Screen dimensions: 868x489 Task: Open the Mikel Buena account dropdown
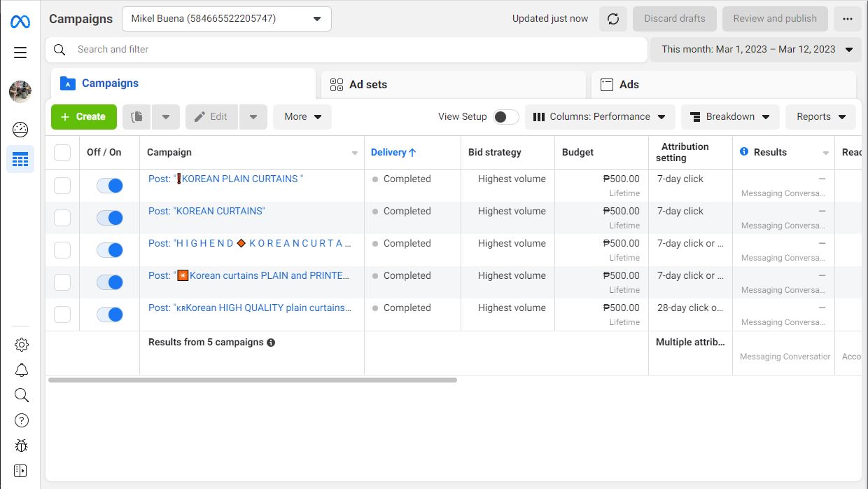click(x=226, y=19)
